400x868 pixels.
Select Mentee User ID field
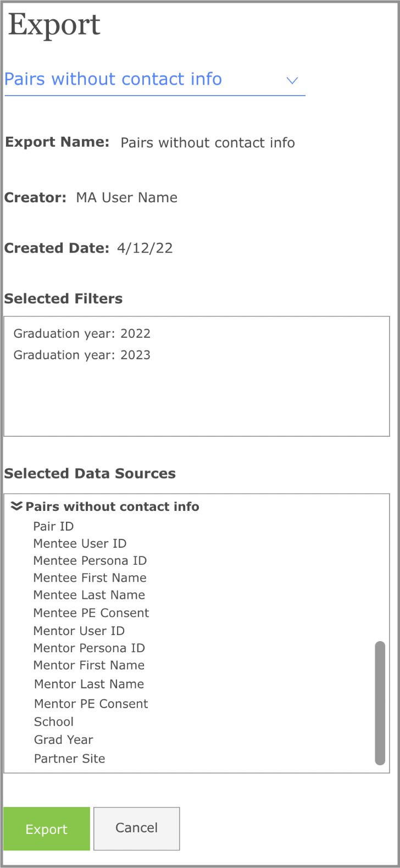80,543
